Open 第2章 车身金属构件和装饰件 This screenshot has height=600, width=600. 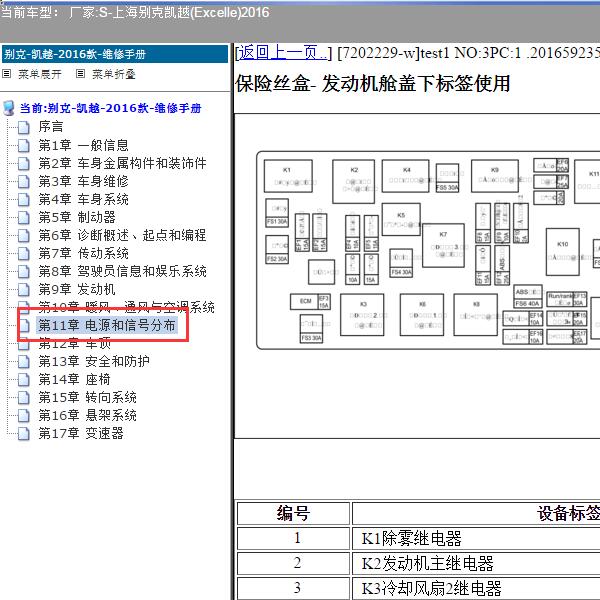[122, 163]
